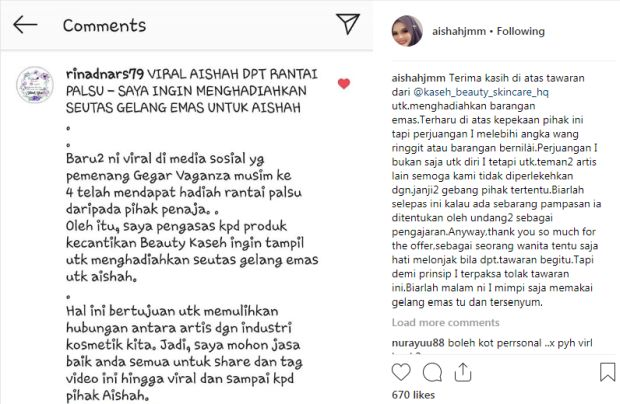620x404 pixels.
Task: Open the nurayuu88 commenter profile
Action: click(418, 343)
